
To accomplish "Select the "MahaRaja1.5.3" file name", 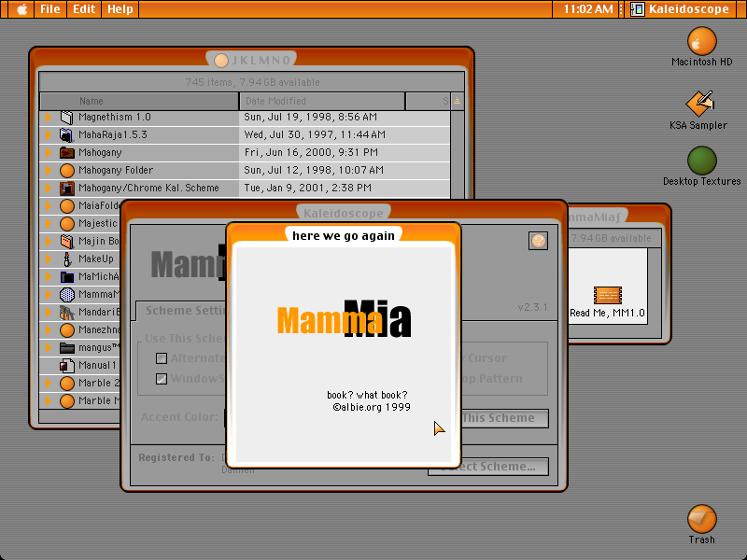I will (113, 134).
